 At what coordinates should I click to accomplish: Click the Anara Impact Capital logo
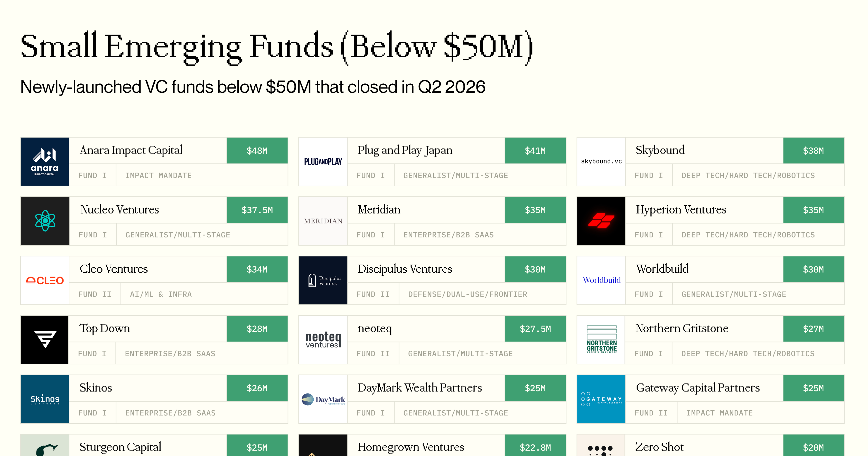click(45, 162)
